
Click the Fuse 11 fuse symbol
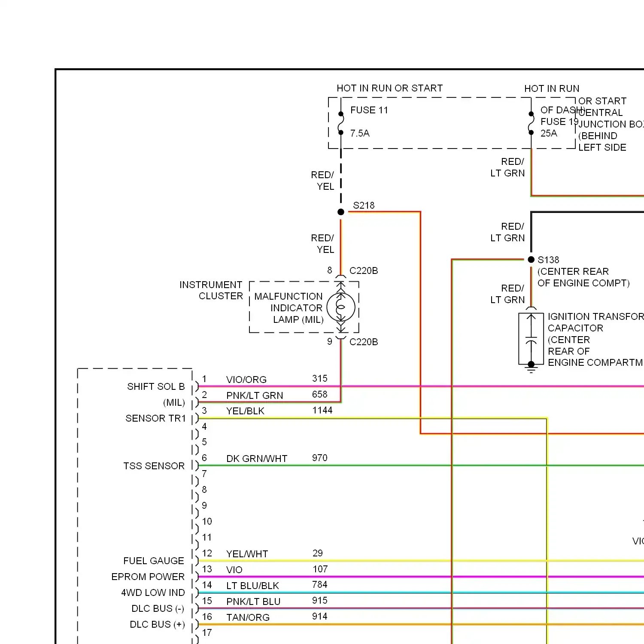[341, 123]
